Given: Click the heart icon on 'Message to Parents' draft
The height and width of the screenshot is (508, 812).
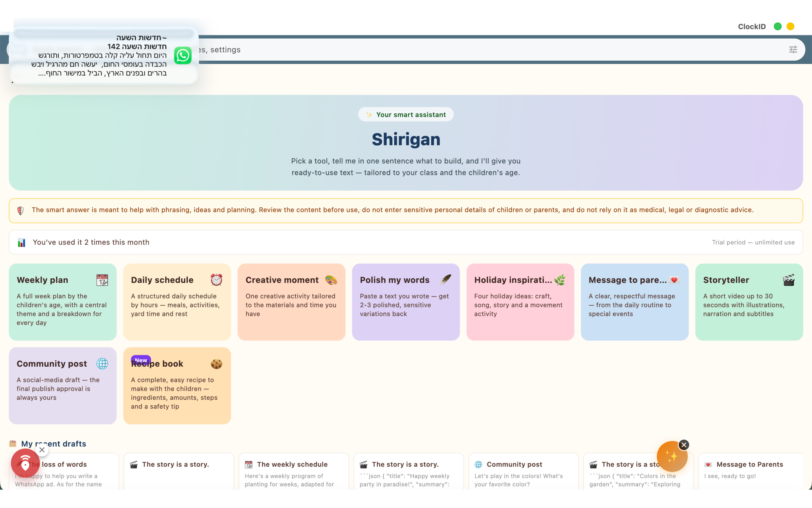Looking at the screenshot, I should [x=708, y=464].
